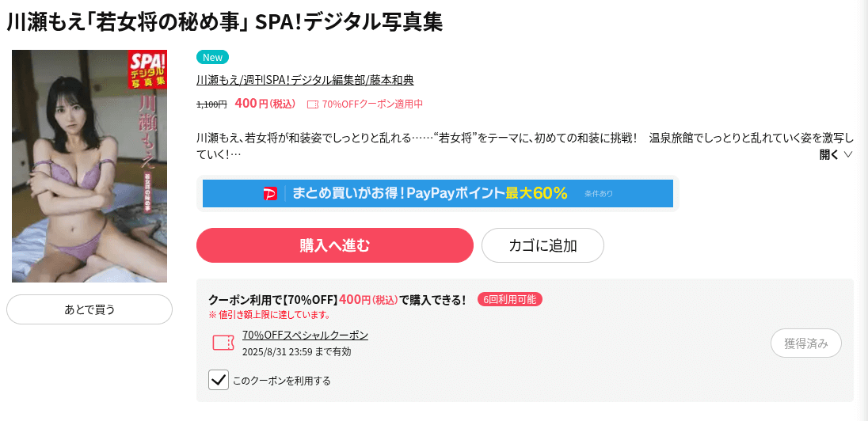
Task: Click the SPA! logo on the cover
Action: 147,69
